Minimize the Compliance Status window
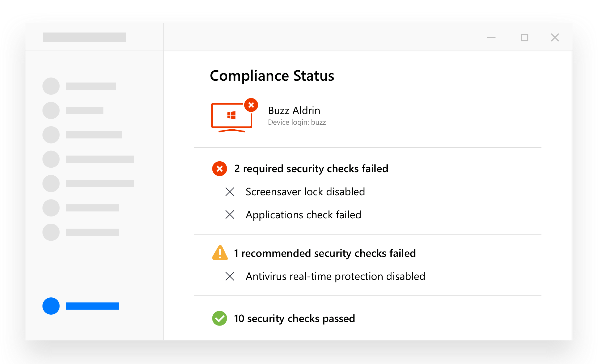This screenshot has width=598, height=364. pos(491,38)
